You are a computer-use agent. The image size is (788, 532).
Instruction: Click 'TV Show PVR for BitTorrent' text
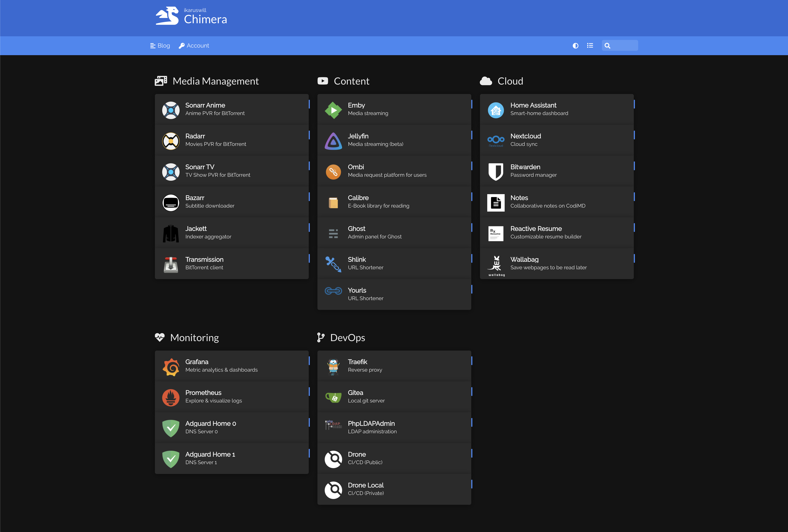point(218,175)
